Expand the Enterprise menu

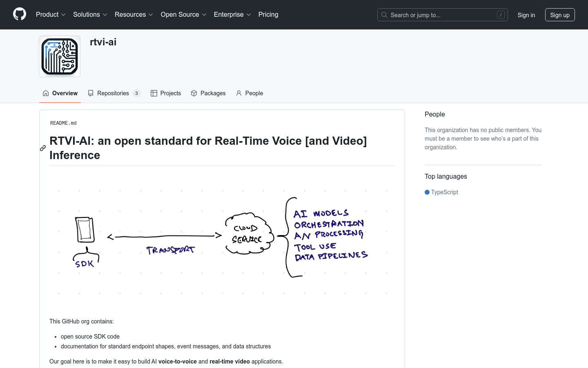pyautogui.click(x=232, y=15)
